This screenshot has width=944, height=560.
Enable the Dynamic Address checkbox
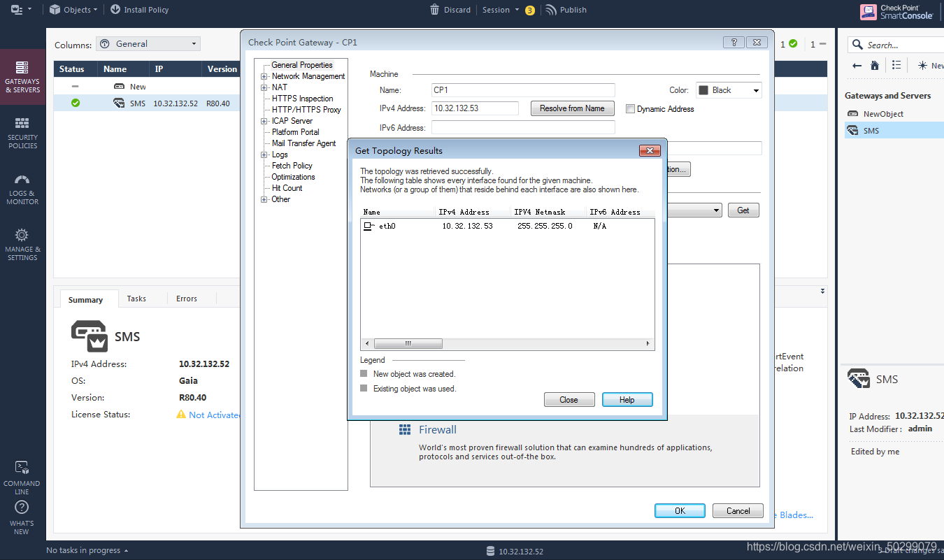pos(630,109)
